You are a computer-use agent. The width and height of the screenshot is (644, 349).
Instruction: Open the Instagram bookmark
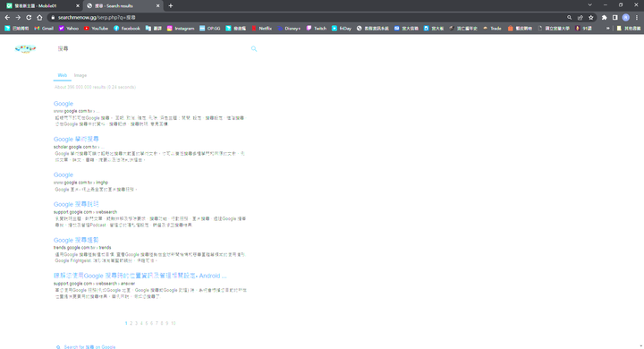tap(181, 29)
